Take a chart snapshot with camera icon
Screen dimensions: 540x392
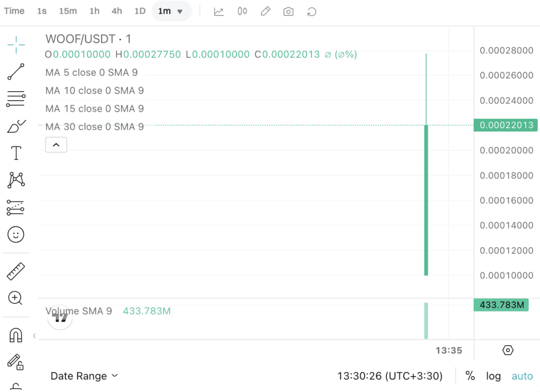tap(288, 12)
